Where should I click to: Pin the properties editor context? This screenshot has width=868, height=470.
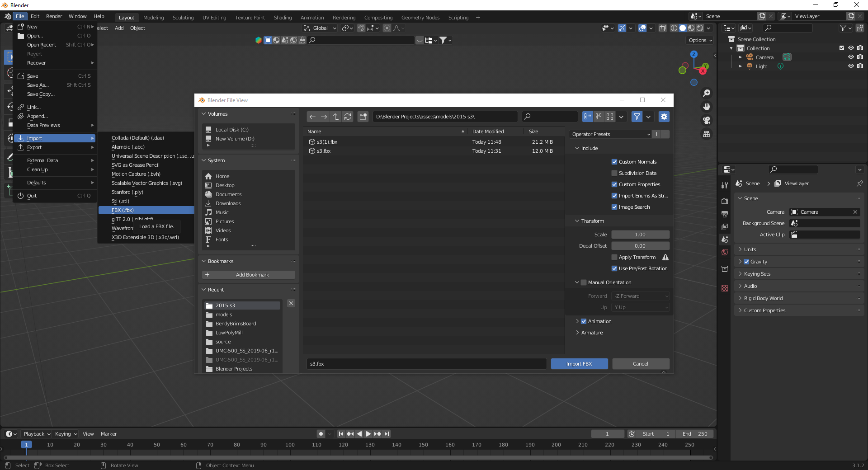tap(859, 183)
